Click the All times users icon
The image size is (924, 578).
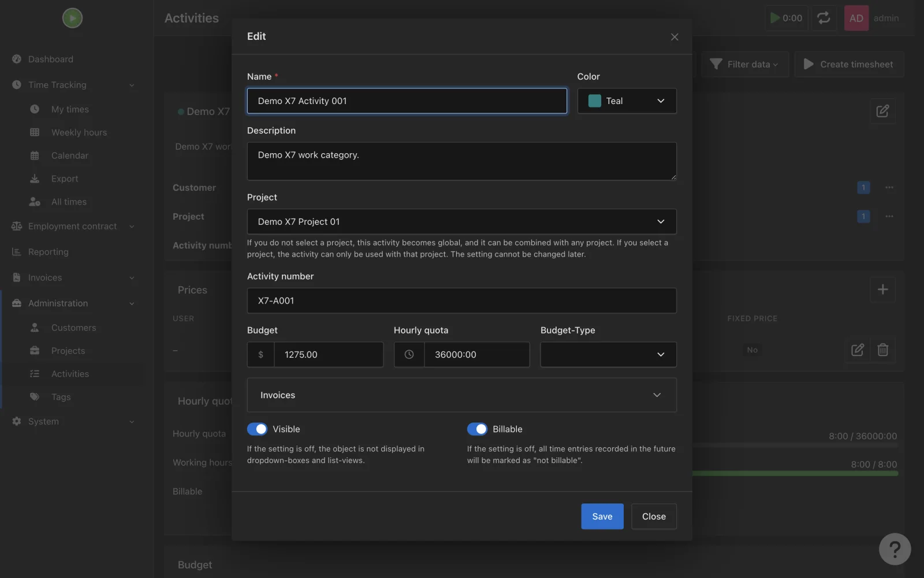tap(35, 202)
